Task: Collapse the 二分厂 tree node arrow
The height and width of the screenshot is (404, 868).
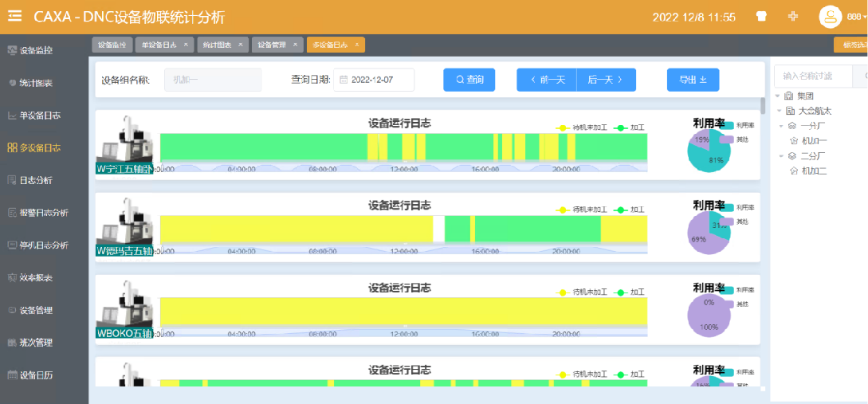Action: click(781, 156)
